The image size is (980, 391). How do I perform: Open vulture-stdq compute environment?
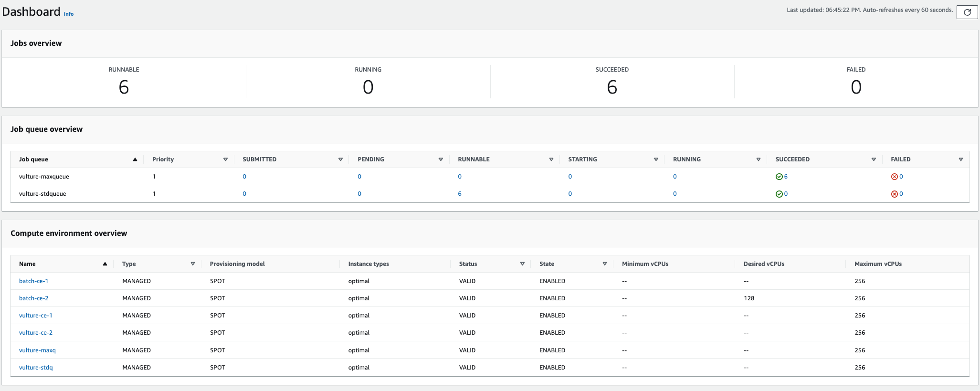[36, 368]
